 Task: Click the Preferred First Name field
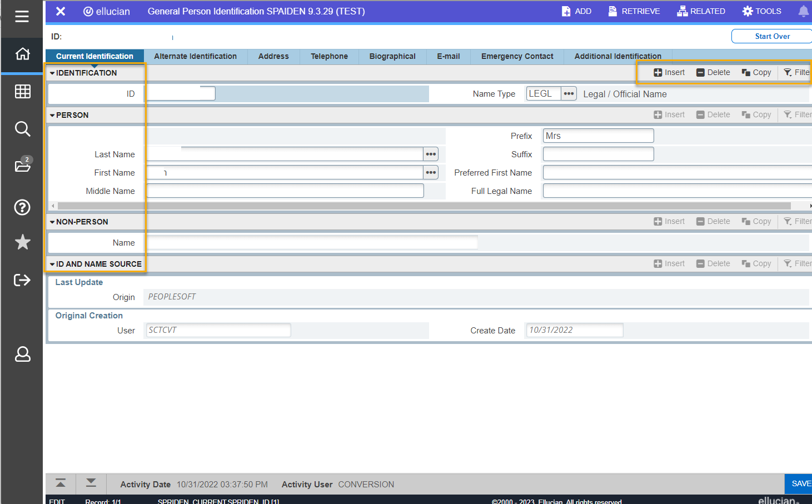(x=677, y=172)
